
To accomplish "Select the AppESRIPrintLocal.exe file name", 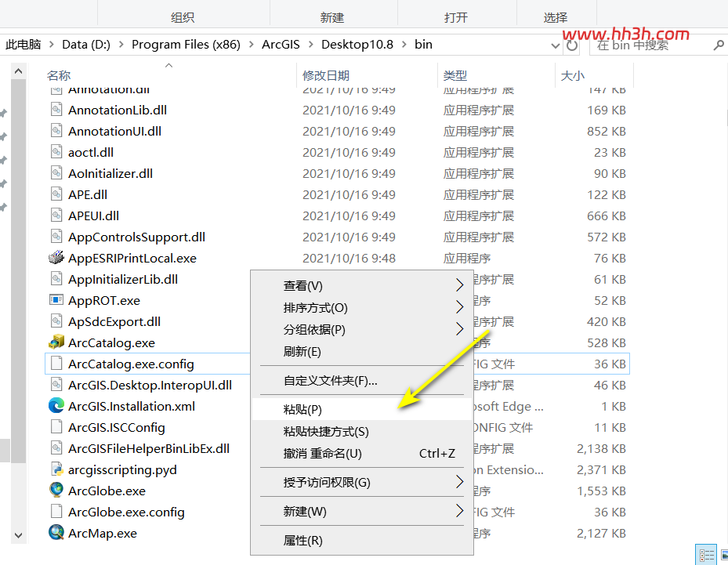I will [x=132, y=258].
